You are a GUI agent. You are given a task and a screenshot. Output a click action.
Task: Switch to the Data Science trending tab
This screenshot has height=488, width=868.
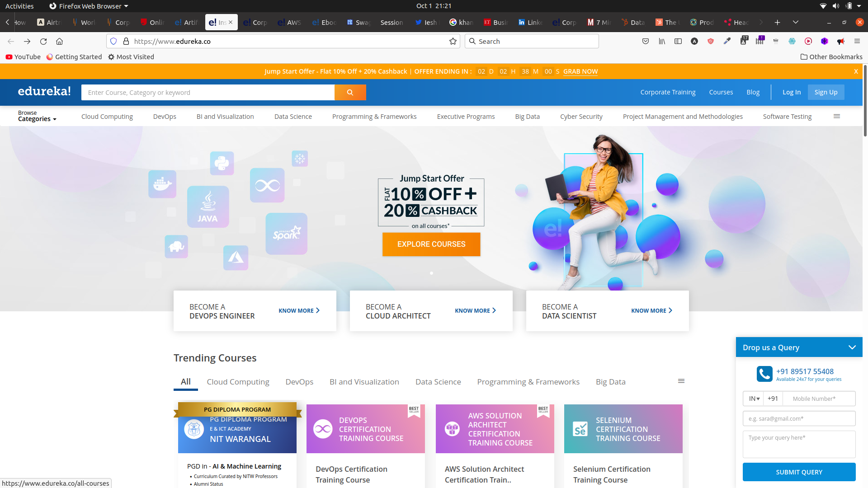click(438, 382)
